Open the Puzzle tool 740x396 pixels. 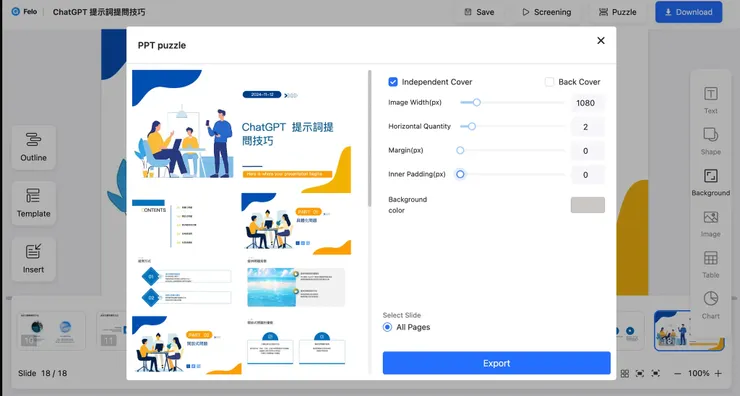pos(617,12)
